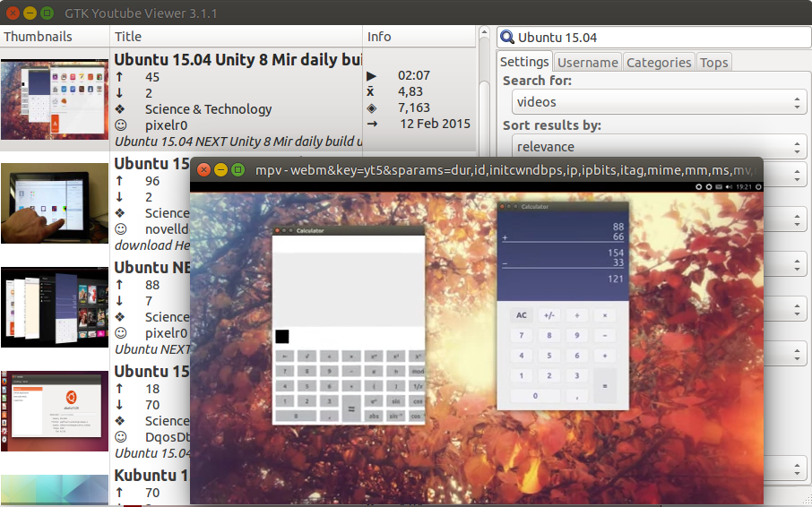812x507 pixels.
Task: Click the result 121 in blue calculator display
Action: coord(615,279)
